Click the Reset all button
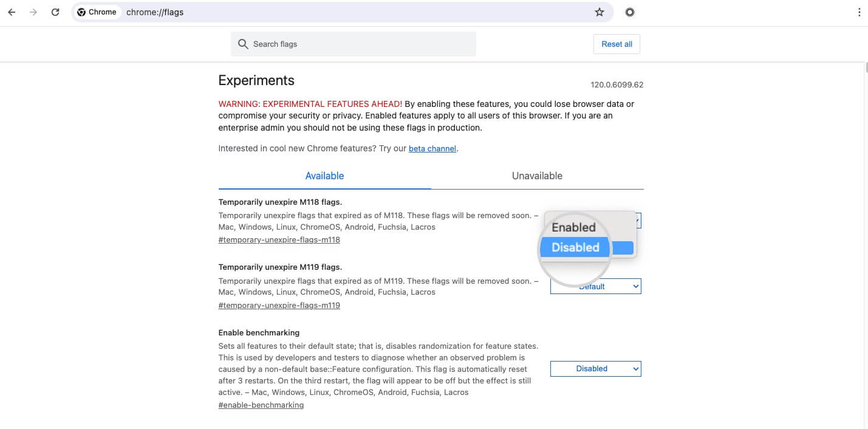This screenshot has width=868, height=429. coord(617,44)
